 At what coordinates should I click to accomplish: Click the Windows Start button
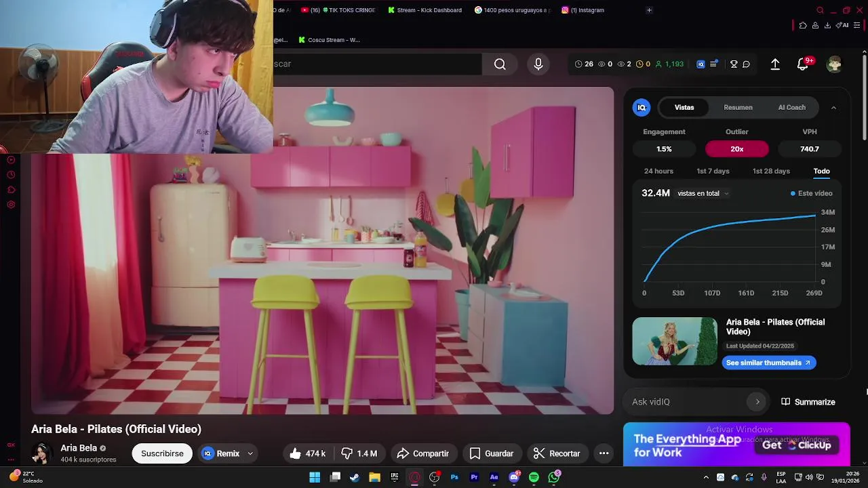point(315,477)
